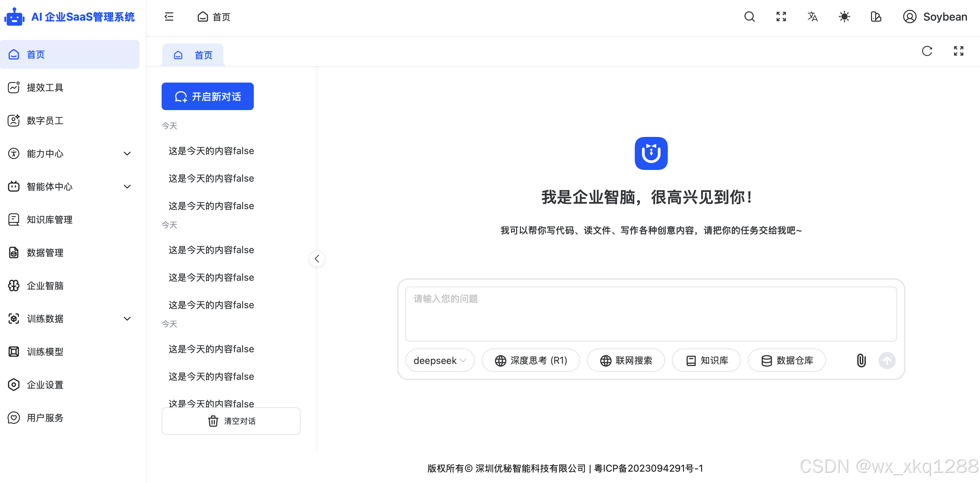The height and width of the screenshot is (483, 980).
Task: Toggle light/dark theme sun icon
Action: pos(844,17)
